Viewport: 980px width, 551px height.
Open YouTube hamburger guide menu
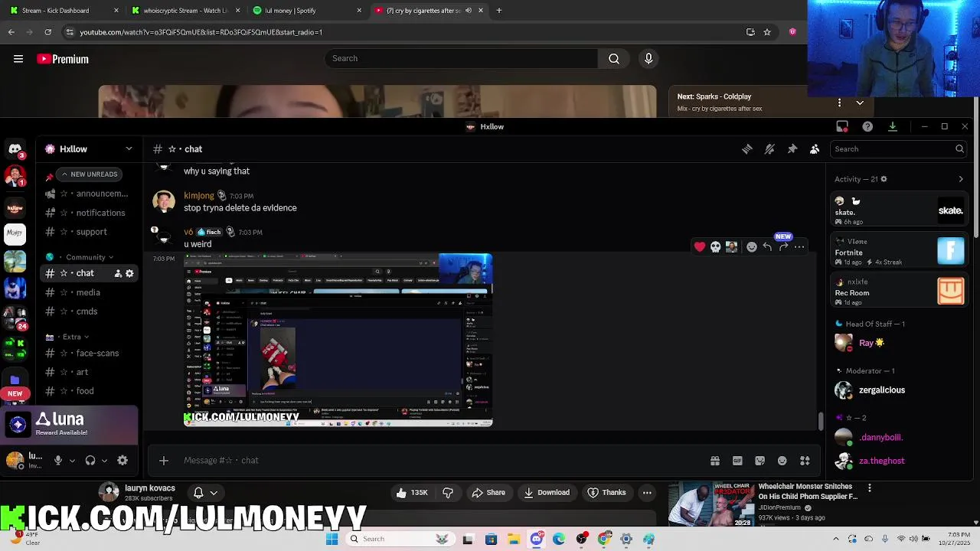coord(18,59)
